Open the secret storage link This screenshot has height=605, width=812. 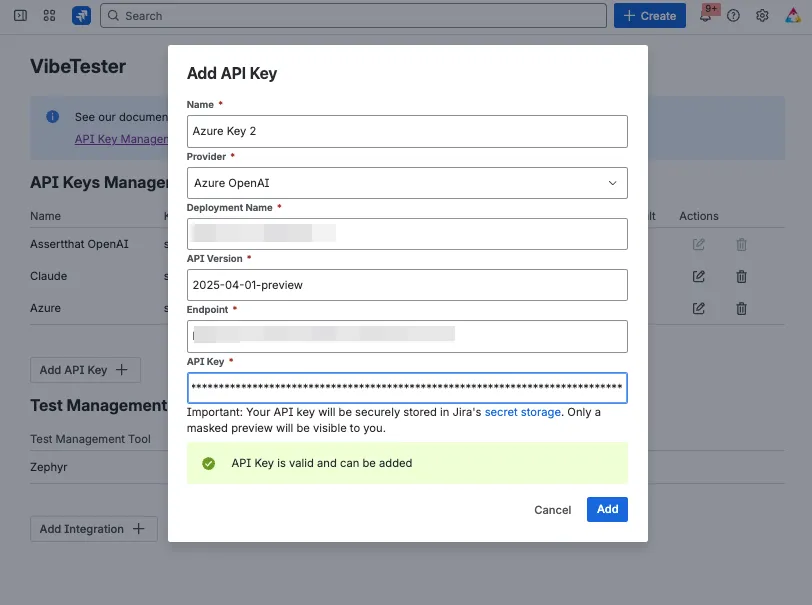point(523,412)
